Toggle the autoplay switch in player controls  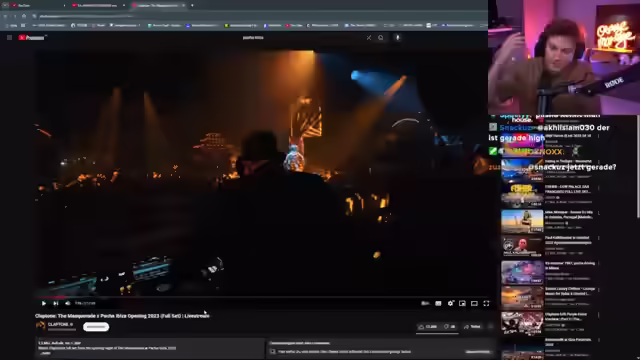(425, 303)
